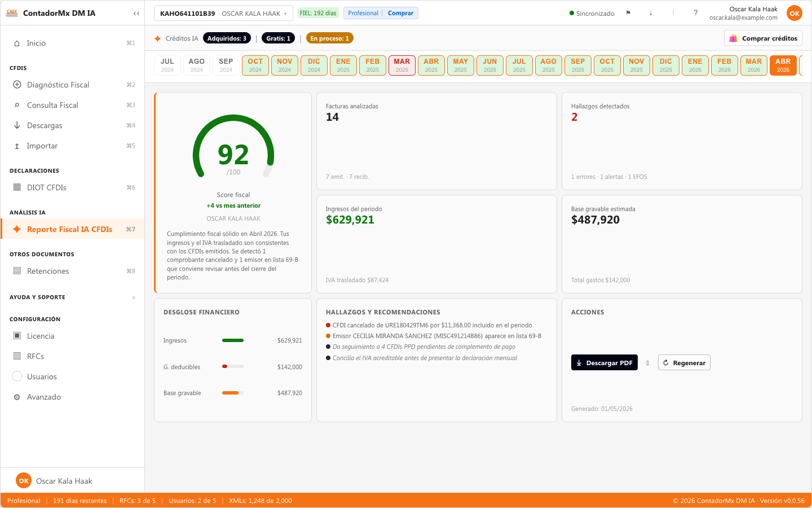The image size is (812, 508).
Task: Collapse the sidebar with the double chevron
Action: tap(136, 13)
